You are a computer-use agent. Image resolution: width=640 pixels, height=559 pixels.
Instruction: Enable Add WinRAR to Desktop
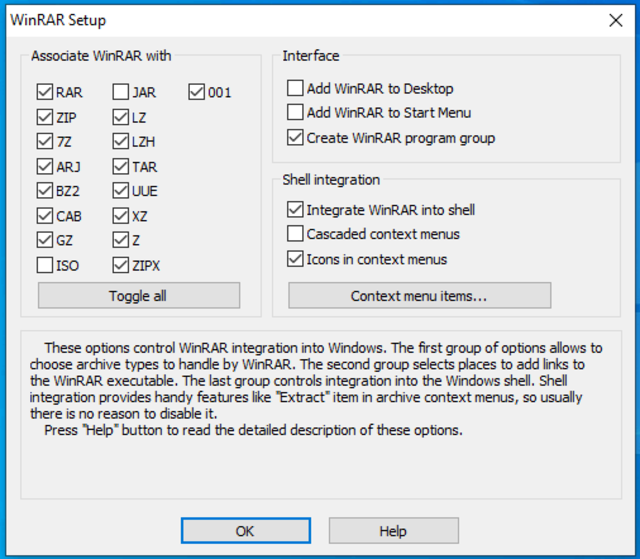tap(295, 88)
